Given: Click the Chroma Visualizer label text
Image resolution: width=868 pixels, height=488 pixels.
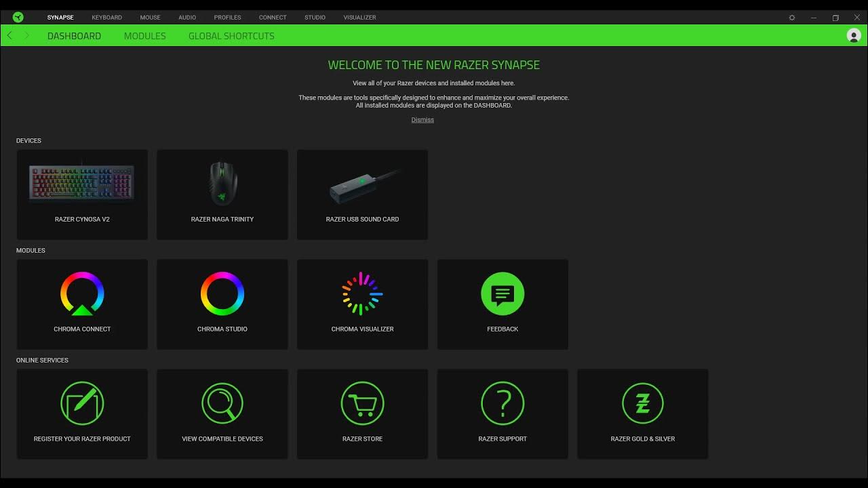Looking at the screenshot, I should (x=362, y=329).
